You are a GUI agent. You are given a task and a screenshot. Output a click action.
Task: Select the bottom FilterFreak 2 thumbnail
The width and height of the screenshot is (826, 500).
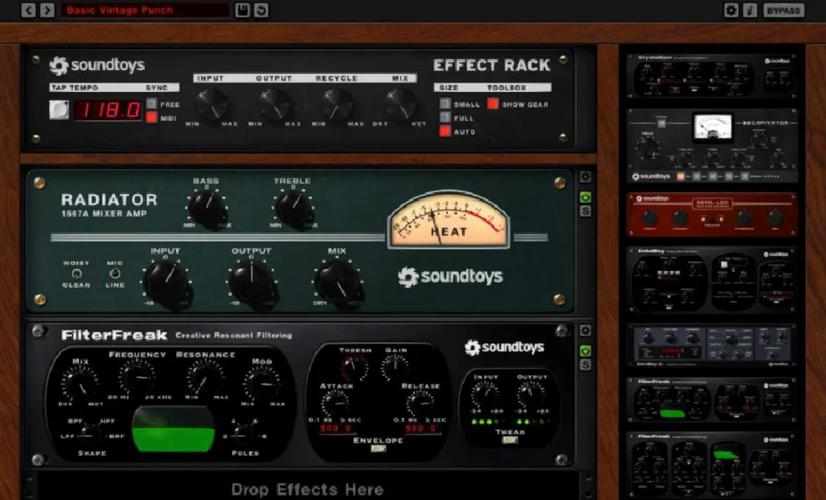click(712, 465)
